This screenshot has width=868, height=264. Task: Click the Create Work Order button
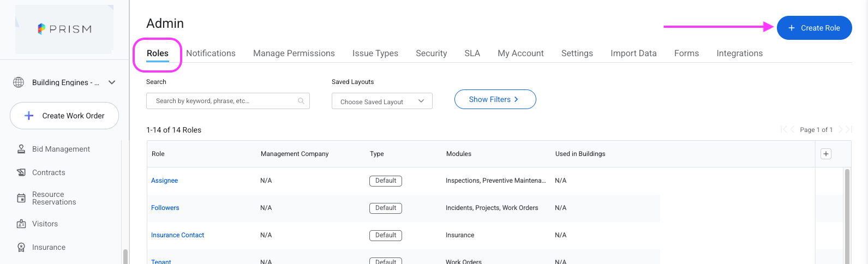(x=64, y=116)
